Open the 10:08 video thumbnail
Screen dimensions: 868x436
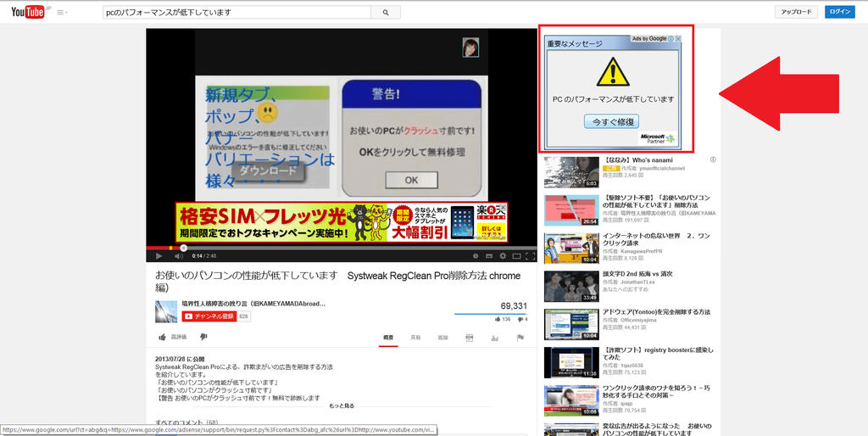[x=571, y=400]
